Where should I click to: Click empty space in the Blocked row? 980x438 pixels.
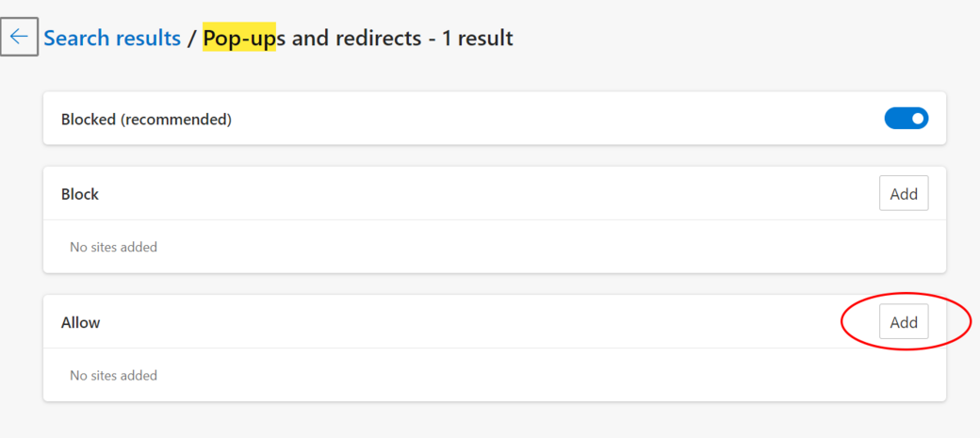tap(547, 120)
